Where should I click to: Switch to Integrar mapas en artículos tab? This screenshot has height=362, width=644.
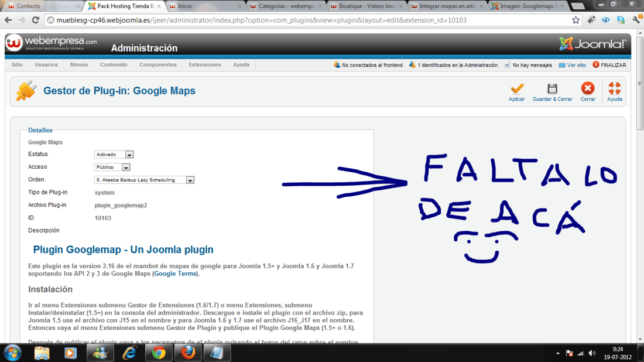[447, 6]
